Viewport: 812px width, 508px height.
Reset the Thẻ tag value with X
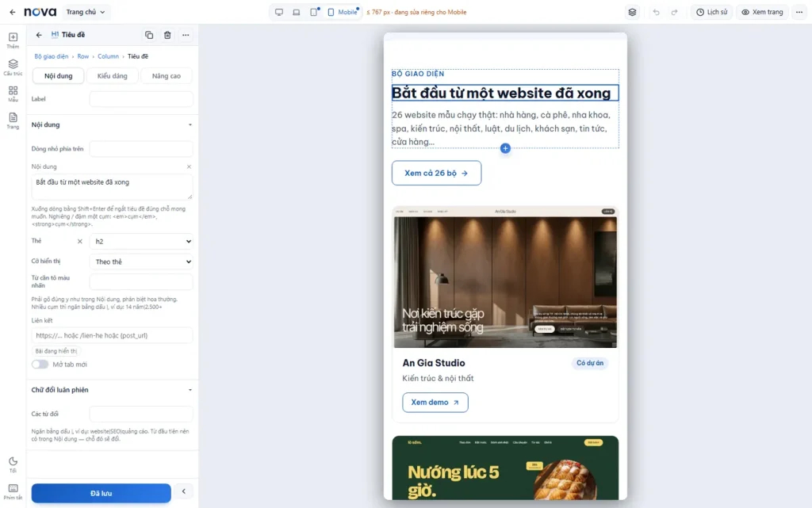click(x=80, y=241)
